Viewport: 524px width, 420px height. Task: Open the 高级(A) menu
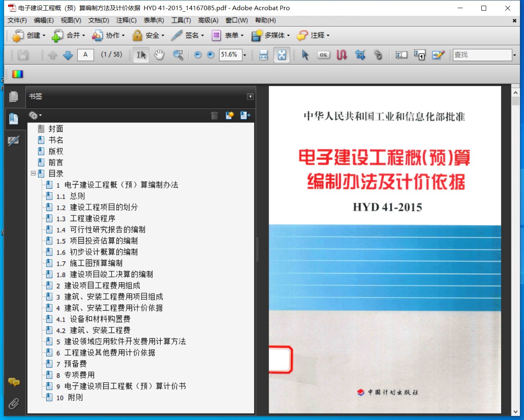coord(208,20)
